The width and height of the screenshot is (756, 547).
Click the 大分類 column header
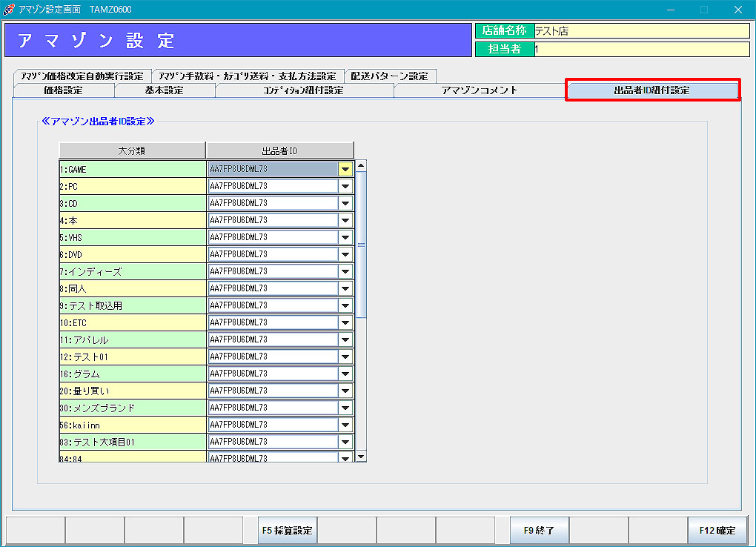[x=132, y=150]
